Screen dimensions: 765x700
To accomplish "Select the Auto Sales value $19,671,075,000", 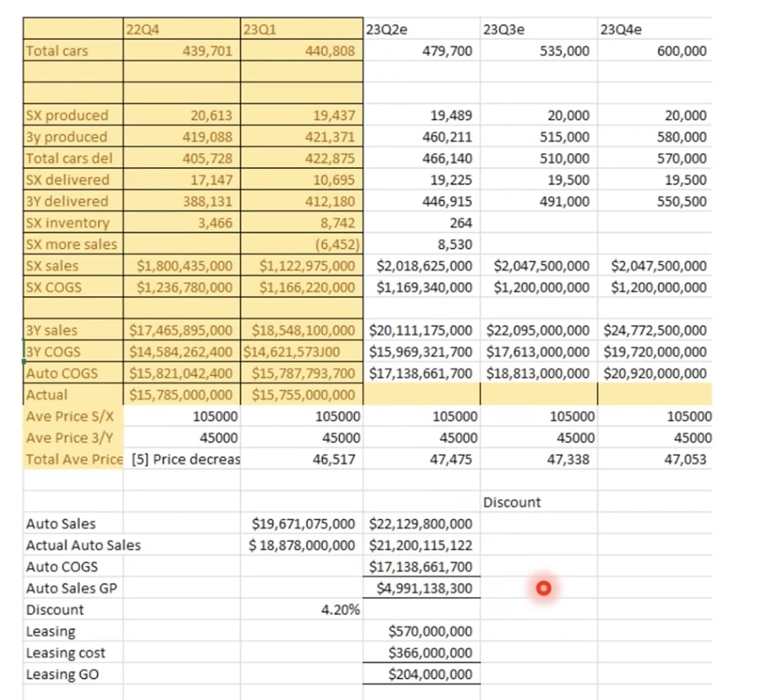I will tap(303, 524).
